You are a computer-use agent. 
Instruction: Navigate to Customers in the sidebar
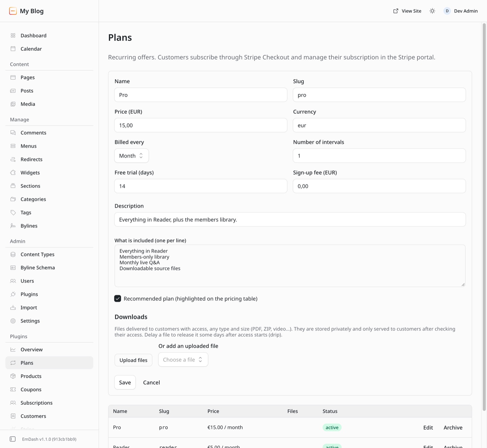tap(49, 416)
